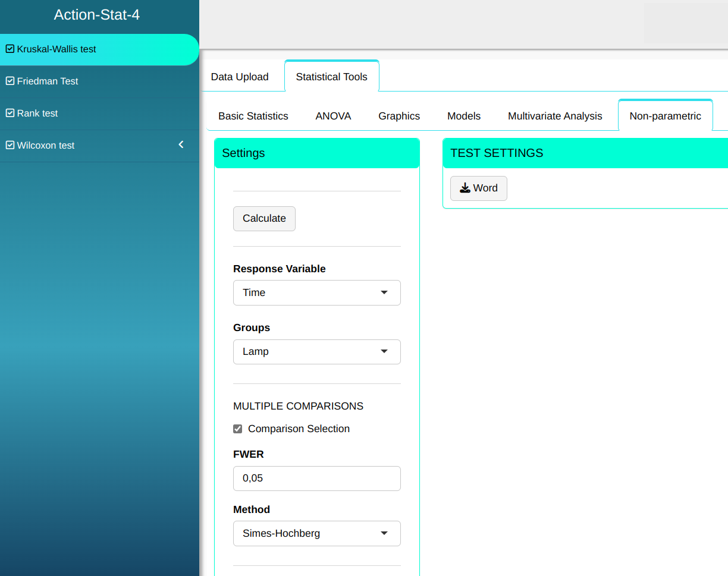Switch to the Data Upload tab

click(240, 77)
